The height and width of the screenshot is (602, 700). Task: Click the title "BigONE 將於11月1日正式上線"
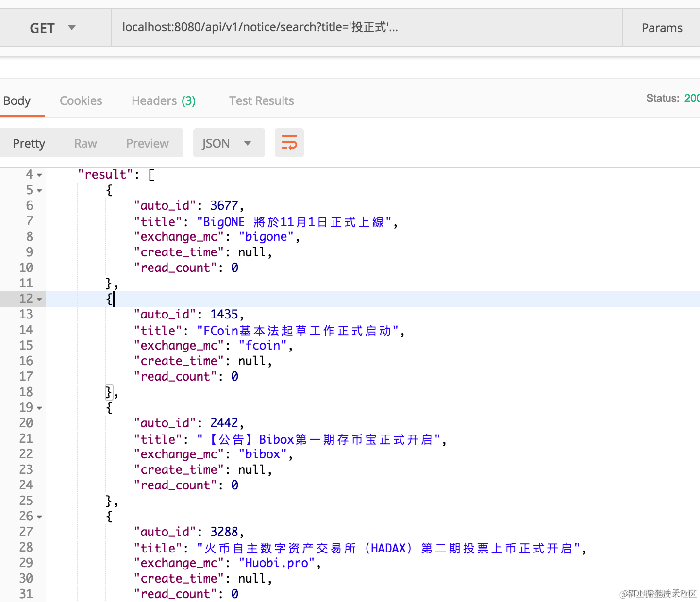(x=294, y=222)
